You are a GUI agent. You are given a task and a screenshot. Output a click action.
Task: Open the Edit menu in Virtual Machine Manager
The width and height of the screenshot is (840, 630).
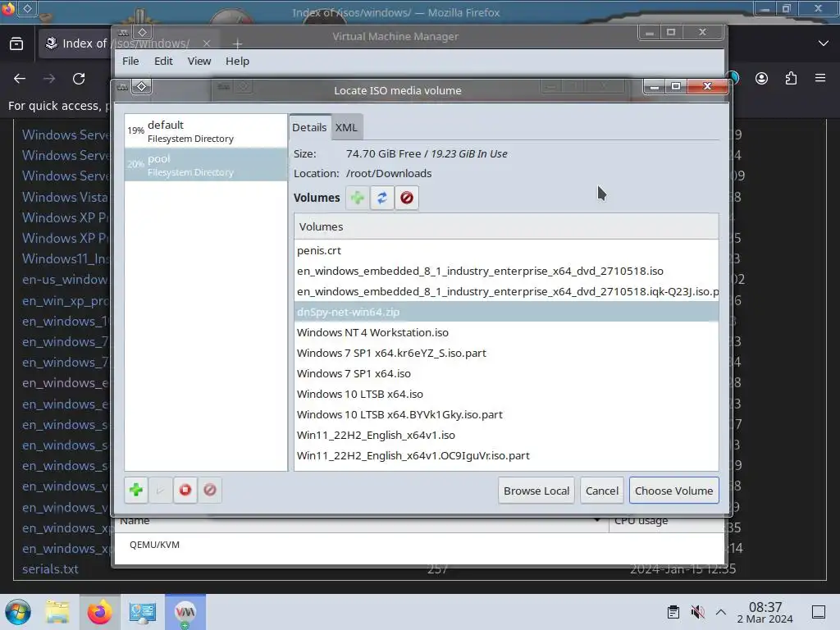pyautogui.click(x=163, y=61)
